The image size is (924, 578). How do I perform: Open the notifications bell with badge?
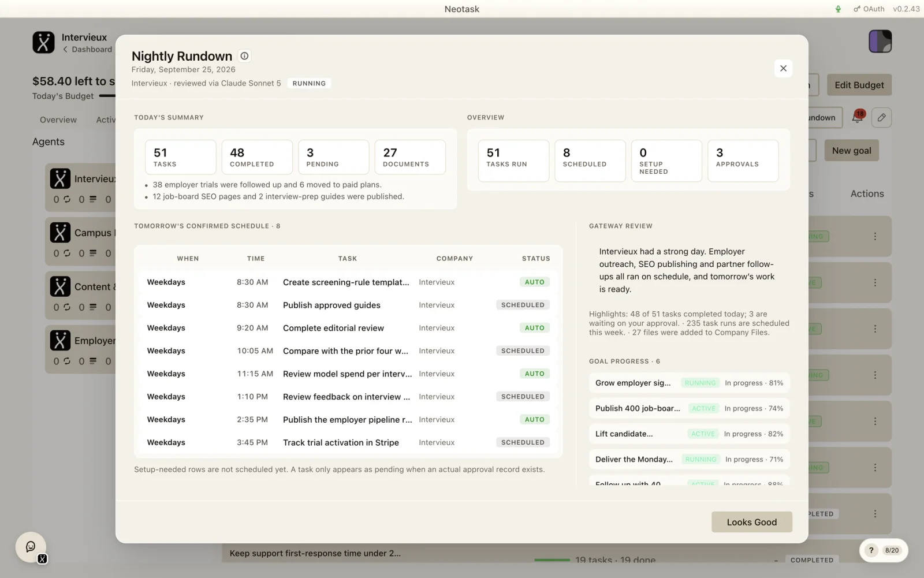point(858,117)
